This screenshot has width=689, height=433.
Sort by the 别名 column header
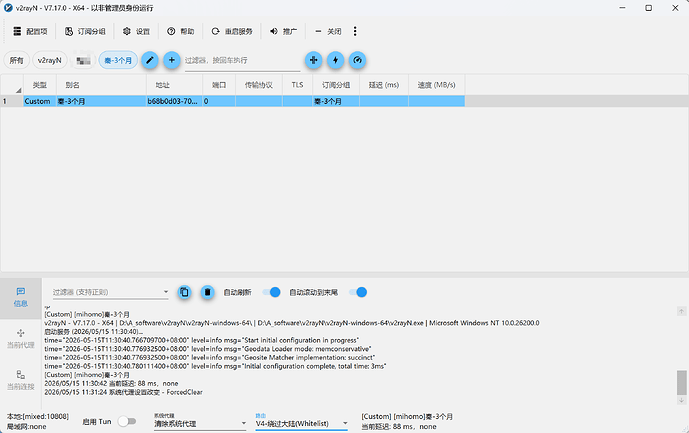pos(101,85)
